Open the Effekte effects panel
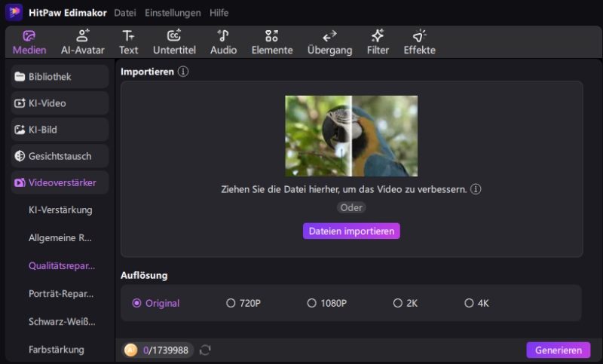Viewport: 603px width, 364px height. (419, 42)
